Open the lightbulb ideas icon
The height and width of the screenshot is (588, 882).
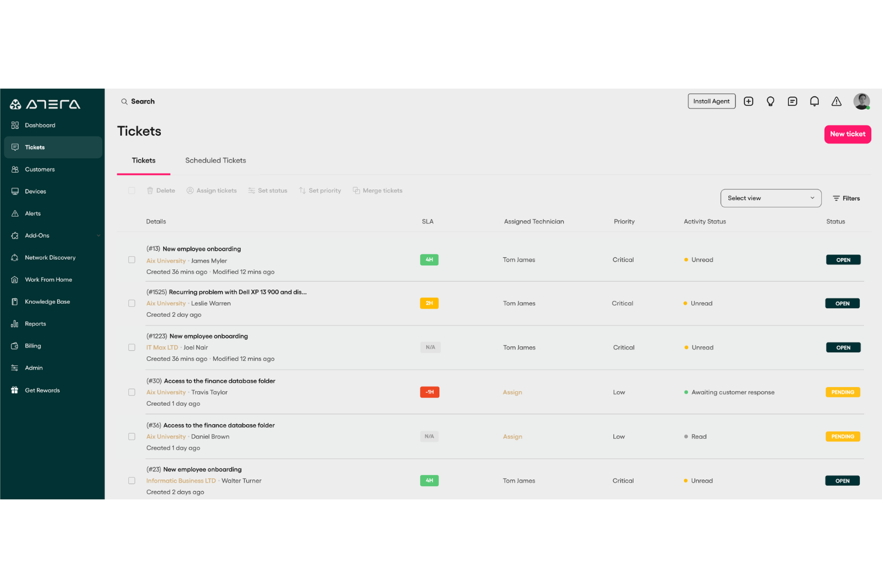click(x=771, y=101)
